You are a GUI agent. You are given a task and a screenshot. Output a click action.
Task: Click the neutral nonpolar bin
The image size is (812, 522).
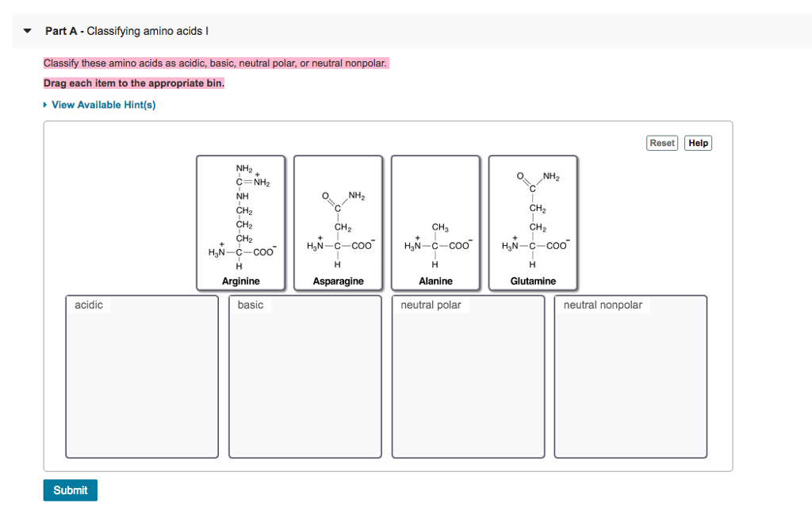(x=630, y=377)
